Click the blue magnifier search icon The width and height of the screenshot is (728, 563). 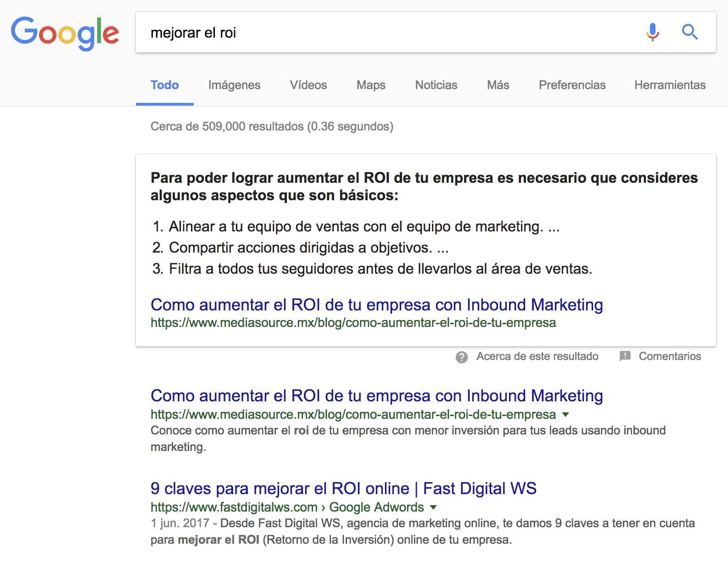tap(689, 32)
